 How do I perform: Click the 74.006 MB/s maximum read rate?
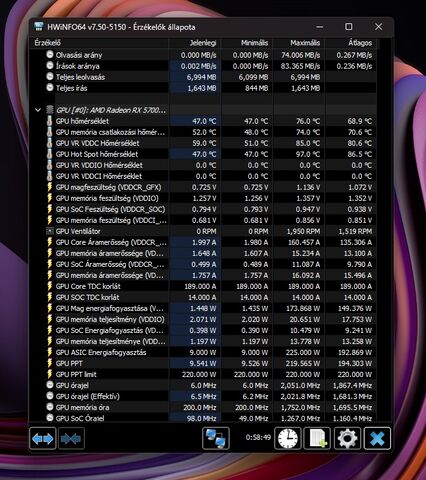click(300, 55)
